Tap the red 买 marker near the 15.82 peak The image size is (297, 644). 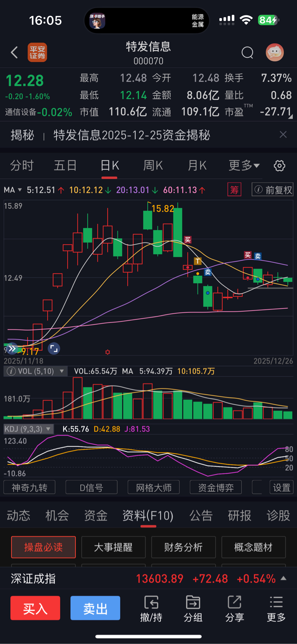coord(188,240)
